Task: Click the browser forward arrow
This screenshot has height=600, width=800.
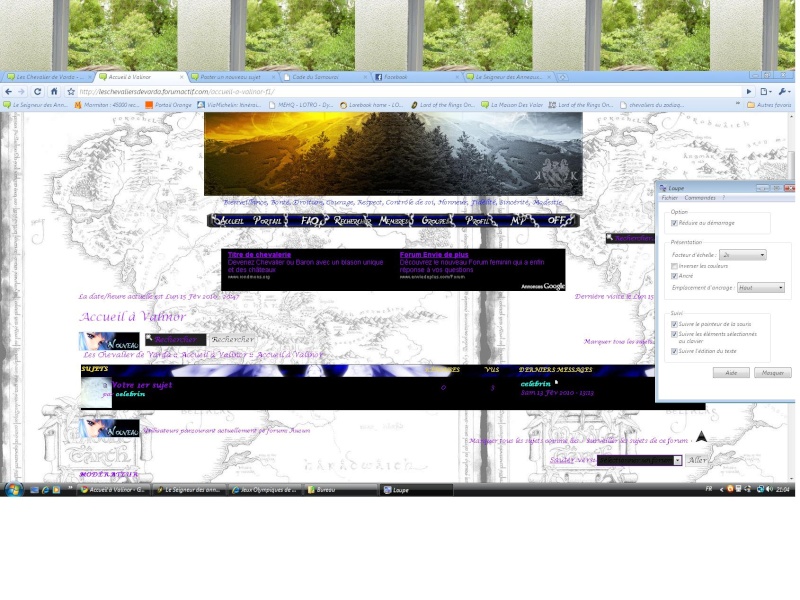Action: (21, 92)
